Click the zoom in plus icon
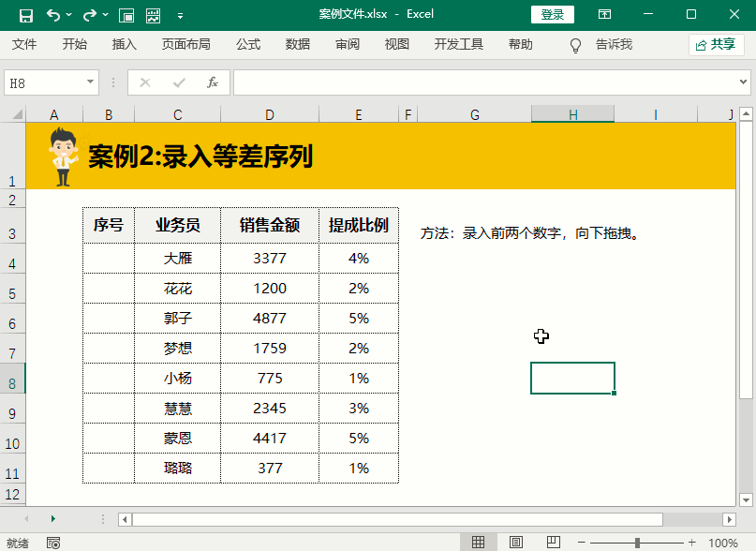The width and height of the screenshot is (756, 551). (691, 543)
